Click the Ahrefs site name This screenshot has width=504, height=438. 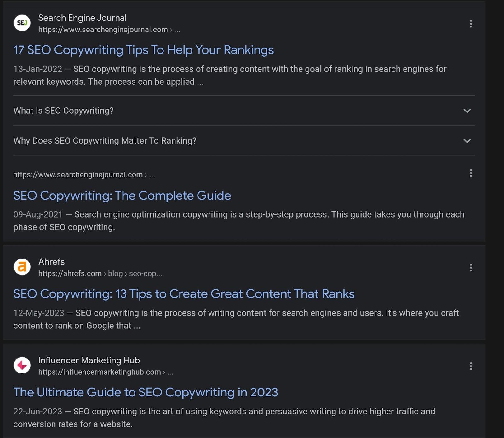click(x=51, y=262)
